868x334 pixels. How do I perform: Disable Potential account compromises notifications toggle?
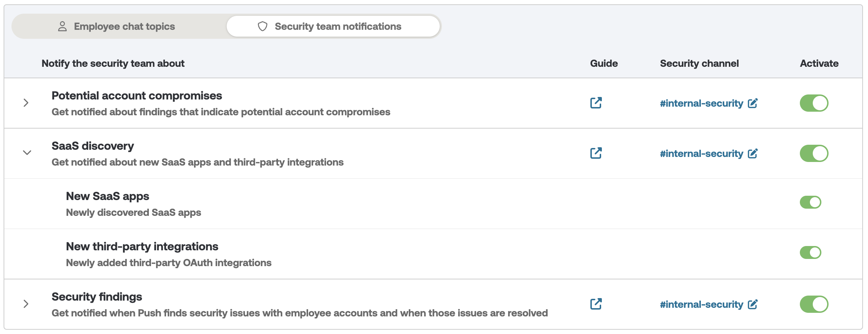[x=814, y=103]
